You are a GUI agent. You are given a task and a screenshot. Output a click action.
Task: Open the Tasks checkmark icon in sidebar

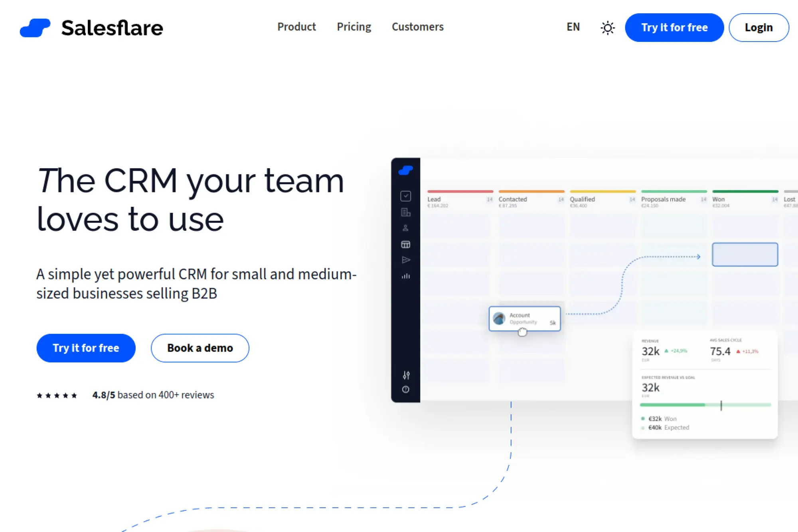pyautogui.click(x=405, y=196)
